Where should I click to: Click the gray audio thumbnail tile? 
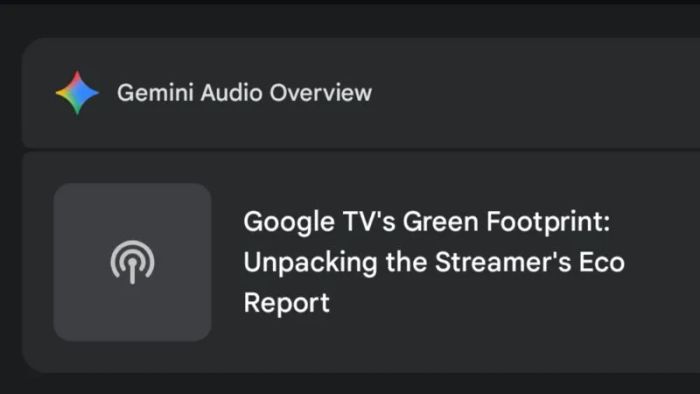pyautogui.click(x=133, y=262)
